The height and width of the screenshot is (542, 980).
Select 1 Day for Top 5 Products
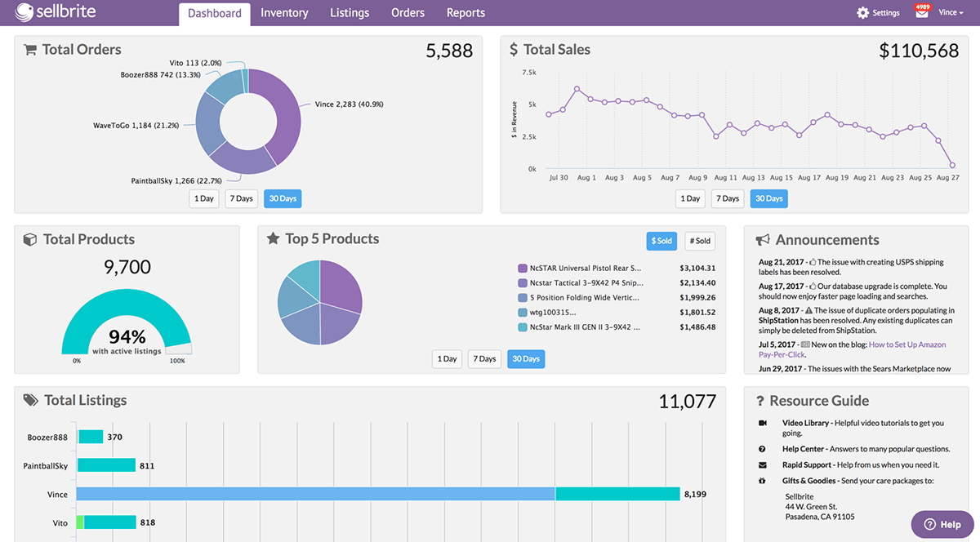point(447,358)
